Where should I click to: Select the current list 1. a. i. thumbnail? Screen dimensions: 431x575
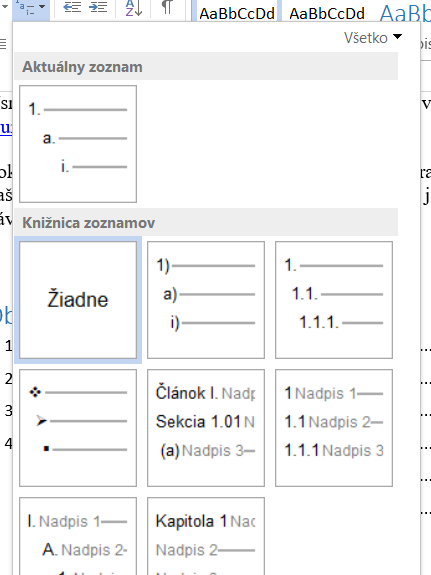pos(78,144)
